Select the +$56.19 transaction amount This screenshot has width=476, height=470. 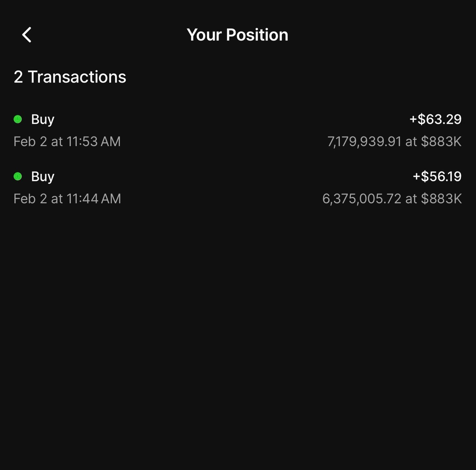click(x=437, y=177)
